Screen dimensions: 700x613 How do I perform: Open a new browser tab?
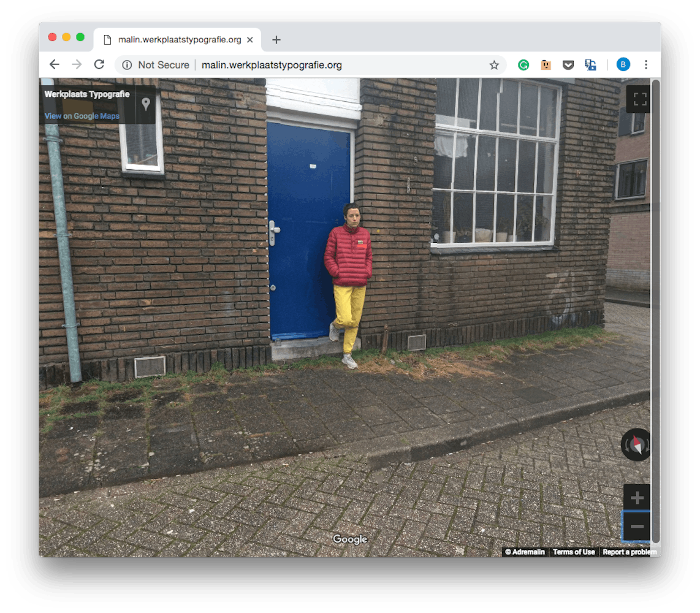[x=276, y=40]
